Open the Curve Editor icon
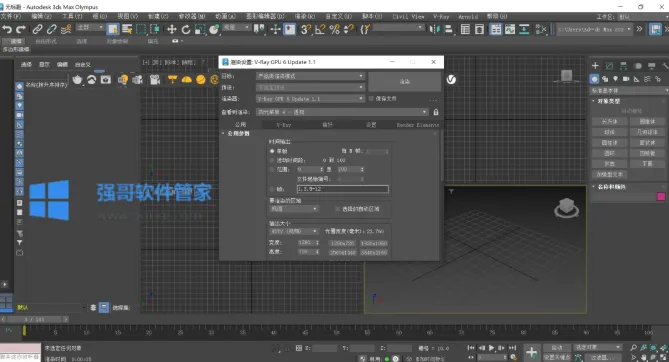The width and height of the screenshot is (669, 362). click(510, 29)
